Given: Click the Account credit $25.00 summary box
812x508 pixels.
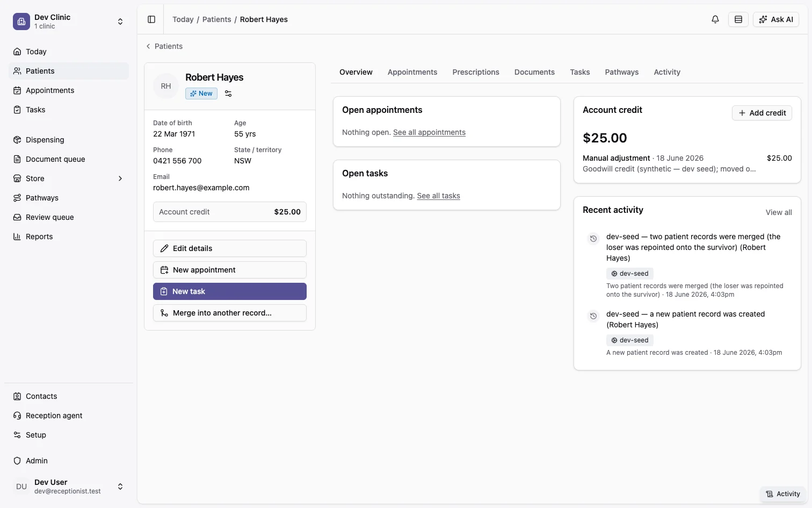Looking at the screenshot, I should click(230, 212).
